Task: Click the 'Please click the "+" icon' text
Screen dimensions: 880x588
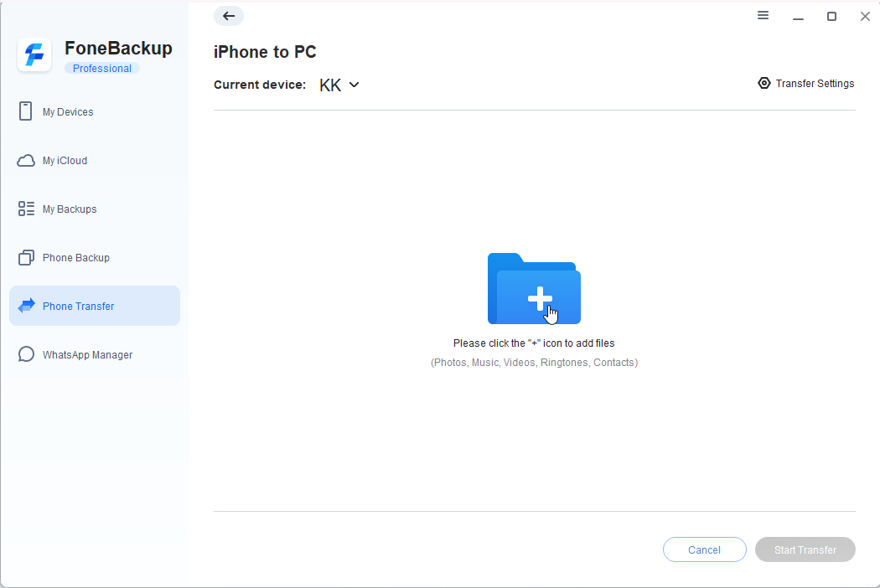Action: click(x=534, y=343)
